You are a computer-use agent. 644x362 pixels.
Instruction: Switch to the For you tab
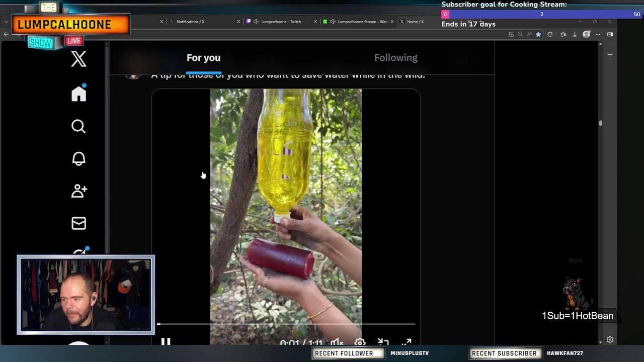(x=204, y=58)
